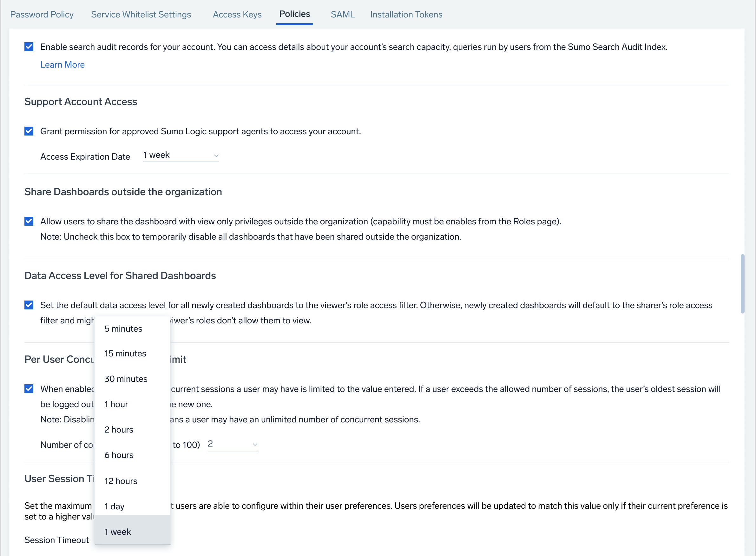Select 12 hours in the dropdown list

tap(121, 480)
